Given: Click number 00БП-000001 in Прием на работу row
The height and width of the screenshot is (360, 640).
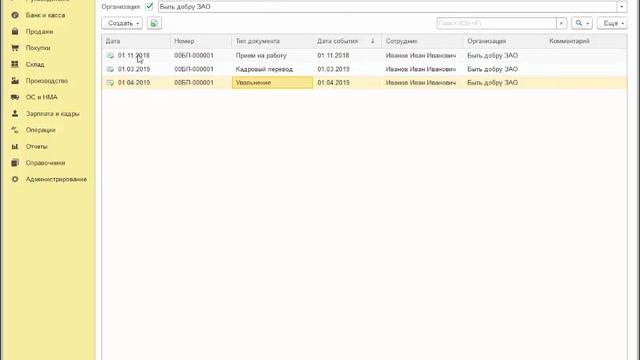Looking at the screenshot, I should pyautogui.click(x=194, y=56).
